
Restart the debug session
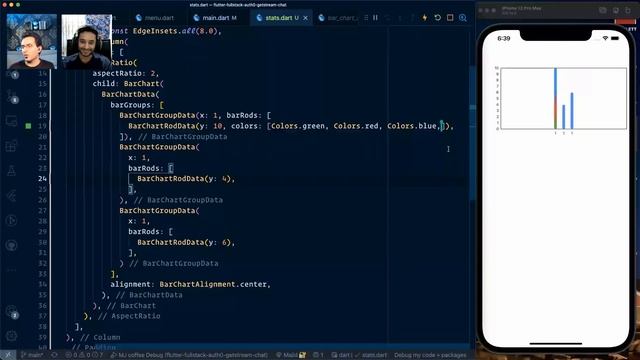point(437,18)
